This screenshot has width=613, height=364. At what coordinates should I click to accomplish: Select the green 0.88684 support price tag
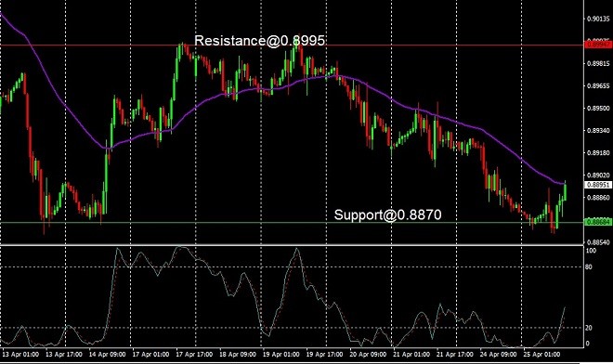tap(598, 222)
